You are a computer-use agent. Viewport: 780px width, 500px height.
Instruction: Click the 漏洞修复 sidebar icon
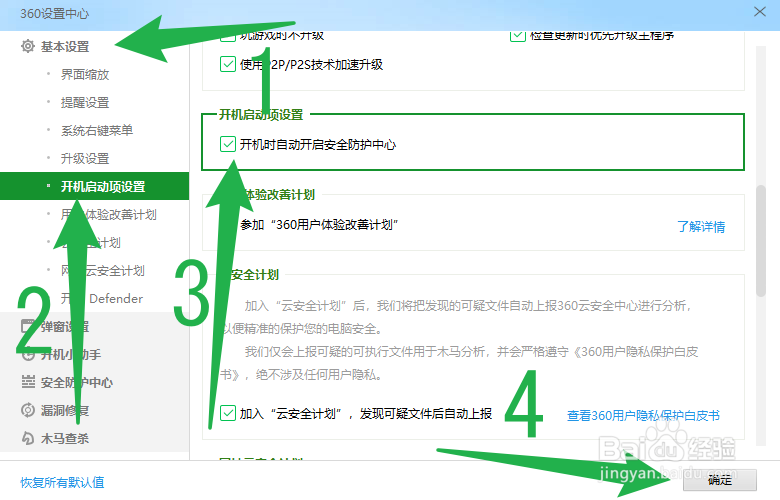tap(28, 410)
